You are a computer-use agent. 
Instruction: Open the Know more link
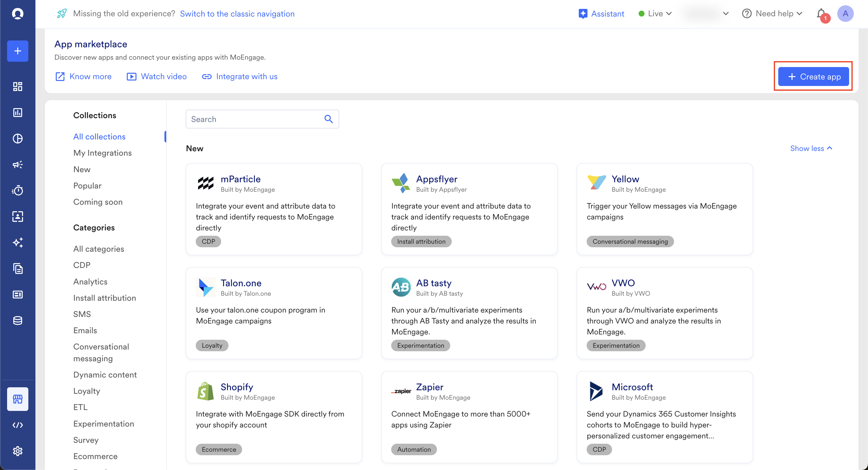coord(83,77)
